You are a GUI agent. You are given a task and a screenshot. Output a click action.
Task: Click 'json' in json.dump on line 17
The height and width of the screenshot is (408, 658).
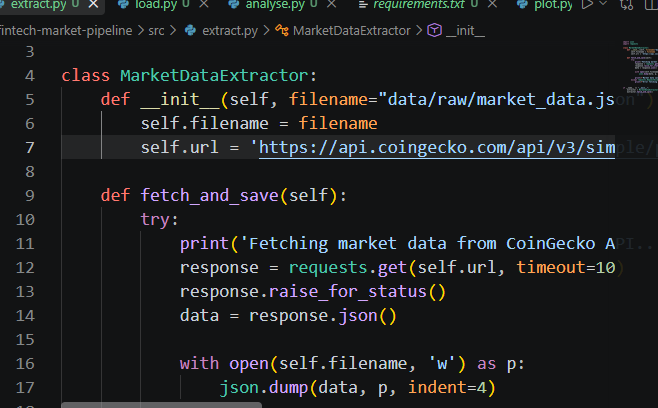tap(239, 388)
